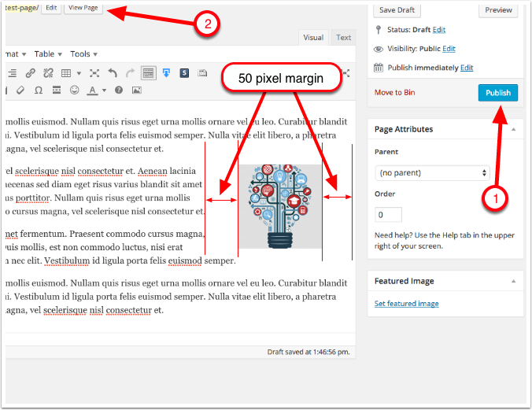532x410 pixels.
Task: Click the fullscreen expand arrows icon
Action: point(94,73)
